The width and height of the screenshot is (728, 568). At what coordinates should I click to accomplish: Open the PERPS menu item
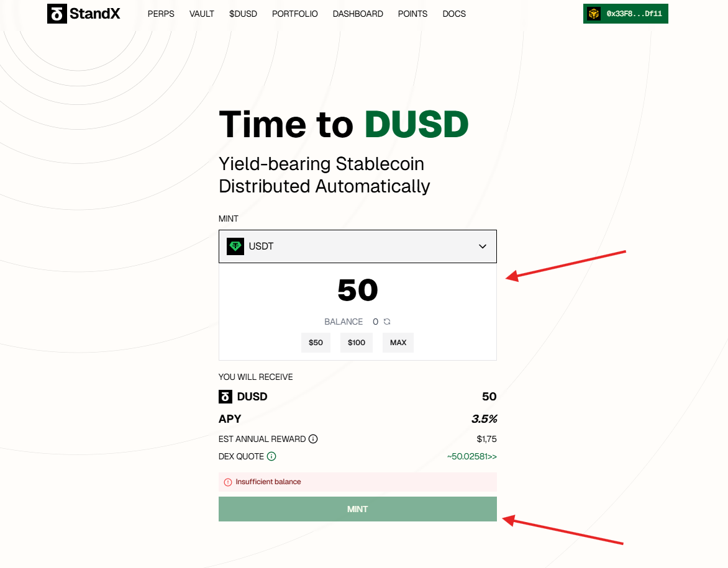coord(161,14)
